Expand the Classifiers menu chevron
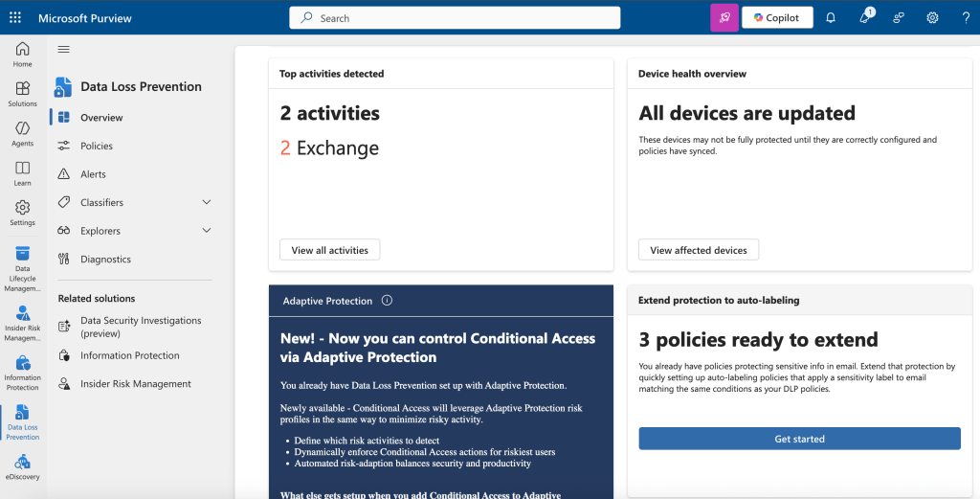The image size is (980, 499). pyautogui.click(x=207, y=202)
